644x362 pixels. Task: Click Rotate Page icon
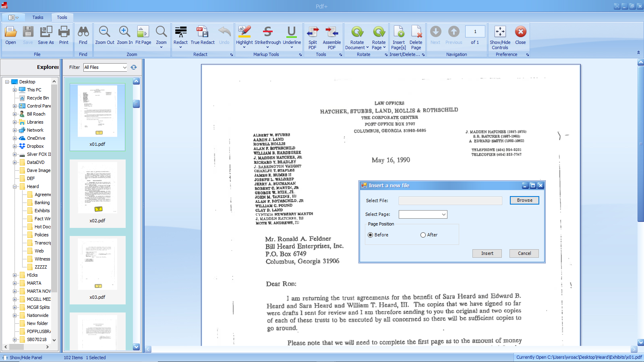pyautogui.click(x=379, y=37)
